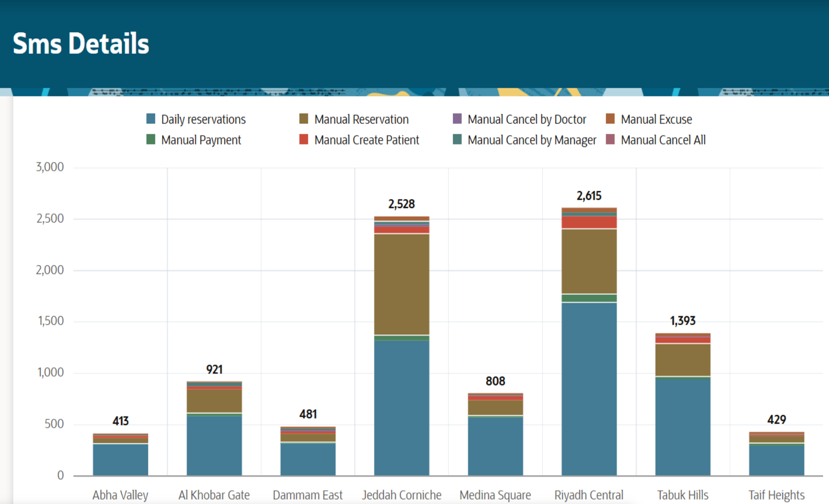Click the 2,528 total label above Jeddah Corniche

[x=402, y=204]
